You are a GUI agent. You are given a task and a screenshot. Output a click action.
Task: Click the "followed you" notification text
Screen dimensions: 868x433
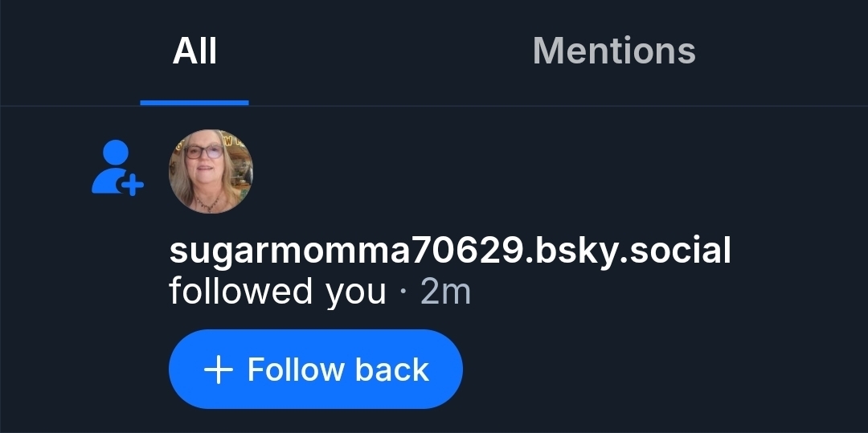click(x=277, y=292)
